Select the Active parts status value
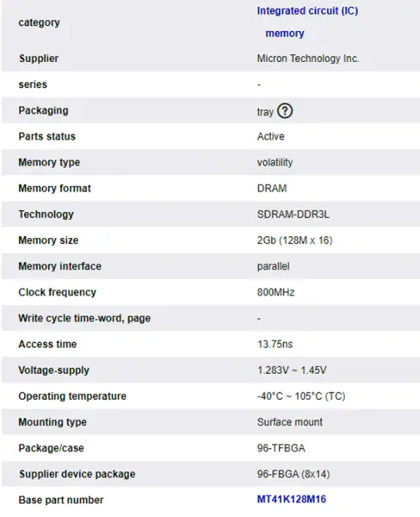Screen dimensions: 420x517 271,136
